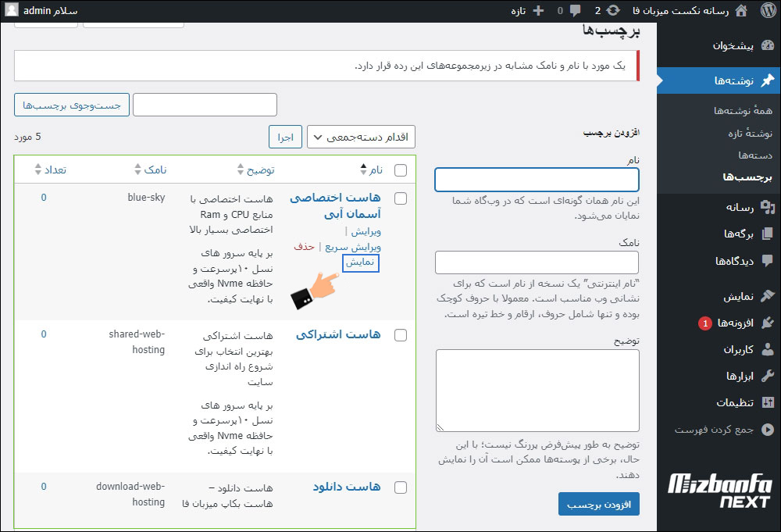Click the dashboard gauge icon beside پیشخوان

[768, 45]
